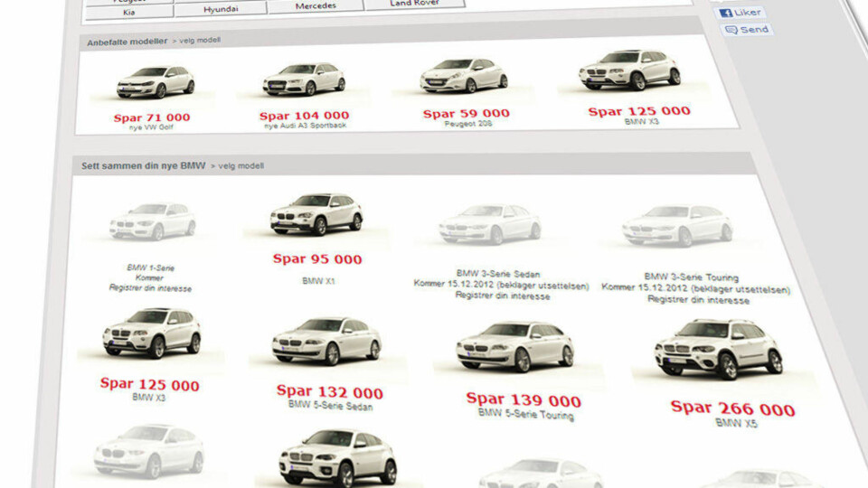This screenshot has width=868, height=488.
Task: Click the Spar 139 000 offer
Action: pos(524,399)
